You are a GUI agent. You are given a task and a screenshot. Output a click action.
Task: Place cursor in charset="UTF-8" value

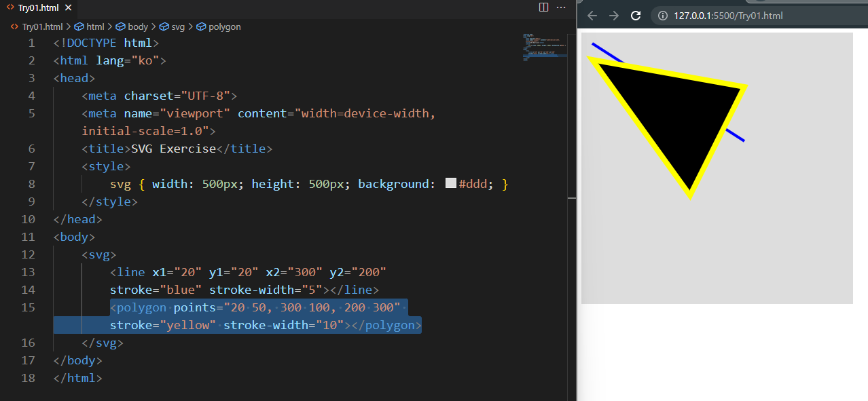point(205,96)
